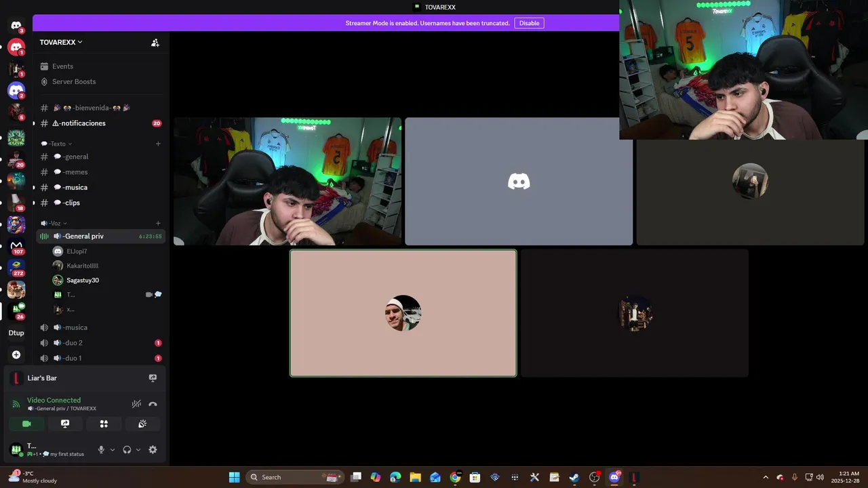The image size is (868, 488).
Task: Show hidden system tray icons chevron
Action: coord(766,477)
